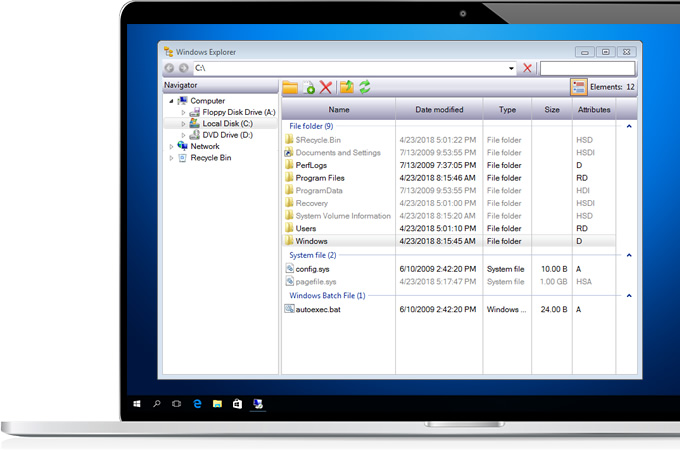The width and height of the screenshot is (680, 450).
Task: Click the running Explorer app taskbar icon
Action: tap(258, 404)
